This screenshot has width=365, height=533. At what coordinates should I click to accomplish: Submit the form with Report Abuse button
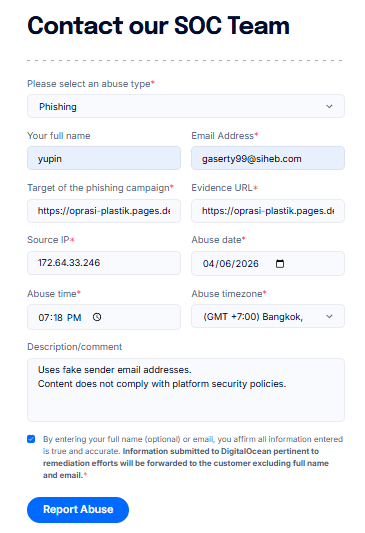(78, 510)
